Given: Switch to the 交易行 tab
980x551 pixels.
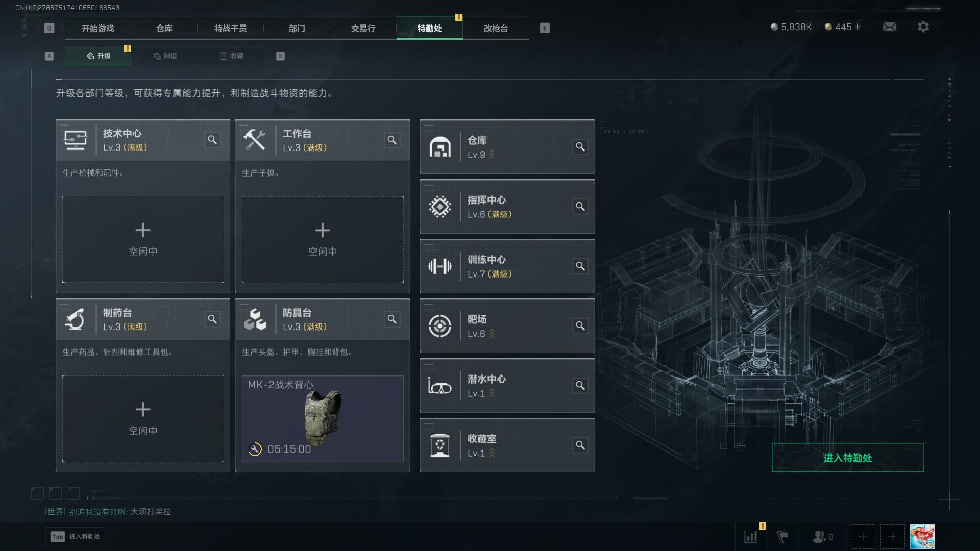Looking at the screenshot, I should click(x=363, y=29).
